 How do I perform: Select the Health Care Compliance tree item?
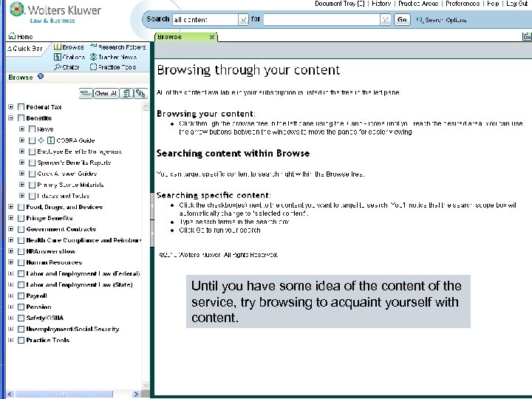point(83,240)
